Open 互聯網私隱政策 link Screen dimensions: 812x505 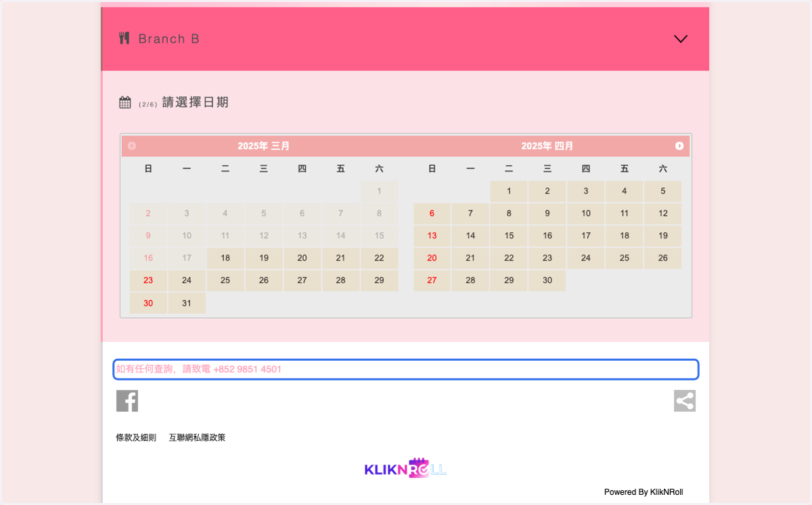click(x=197, y=438)
